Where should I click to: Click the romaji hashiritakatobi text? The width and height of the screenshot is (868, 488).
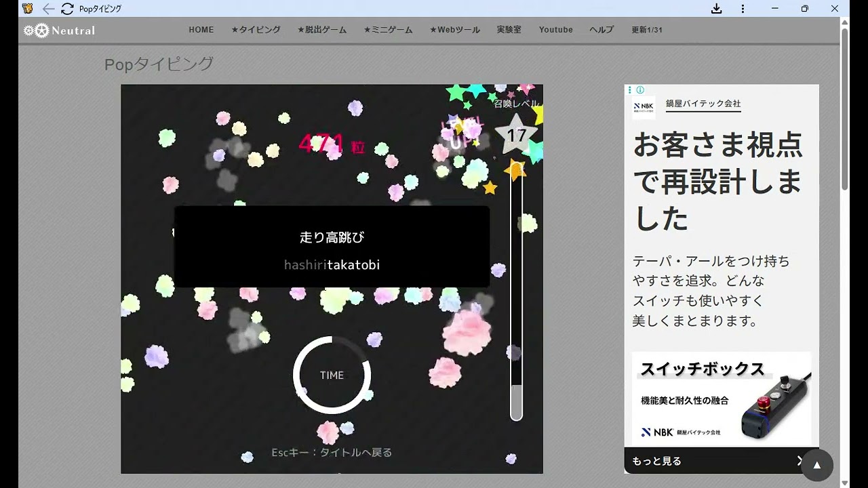pyautogui.click(x=332, y=265)
